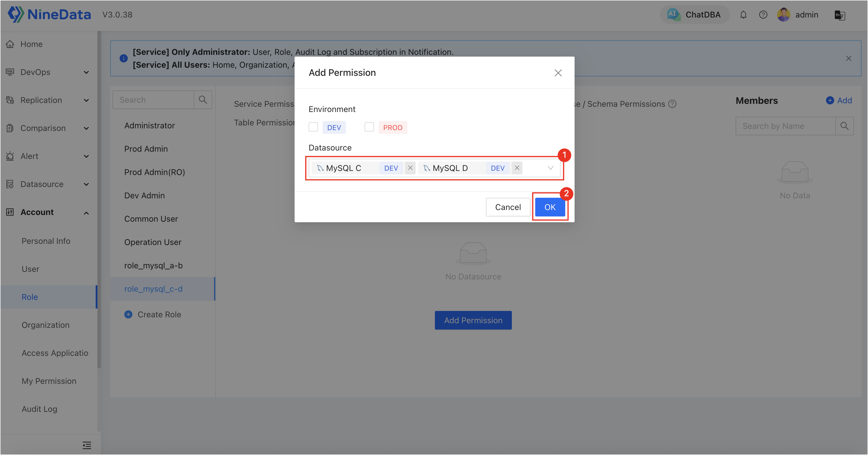Click the Cancel button
Image resolution: width=868 pixels, height=455 pixels.
(x=508, y=207)
